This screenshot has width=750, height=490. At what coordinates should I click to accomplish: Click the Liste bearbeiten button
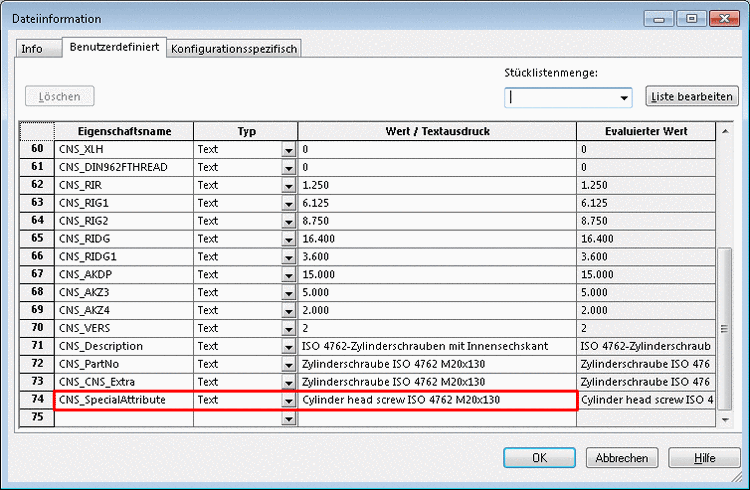click(692, 96)
